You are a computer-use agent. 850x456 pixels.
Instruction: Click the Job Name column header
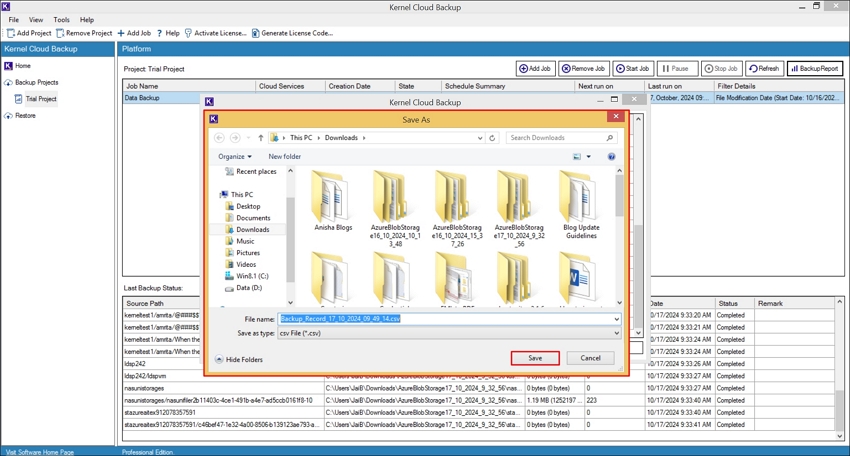point(189,86)
